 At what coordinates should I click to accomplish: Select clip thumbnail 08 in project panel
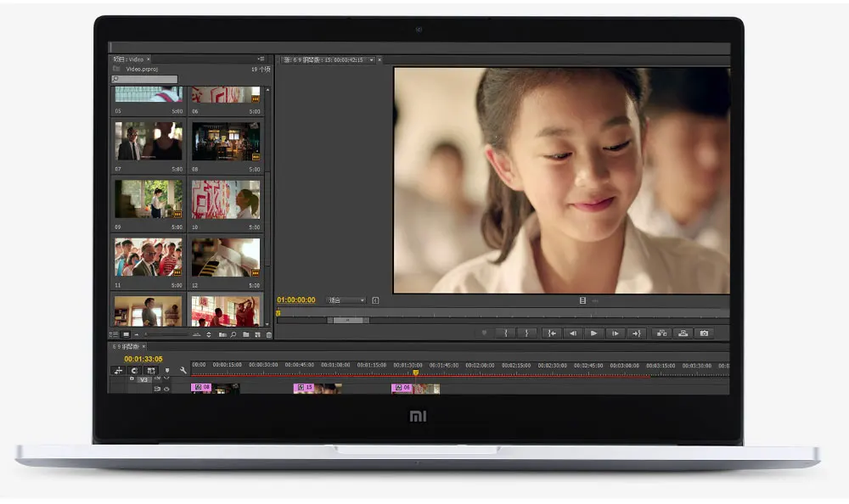click(x=226, y=142)
